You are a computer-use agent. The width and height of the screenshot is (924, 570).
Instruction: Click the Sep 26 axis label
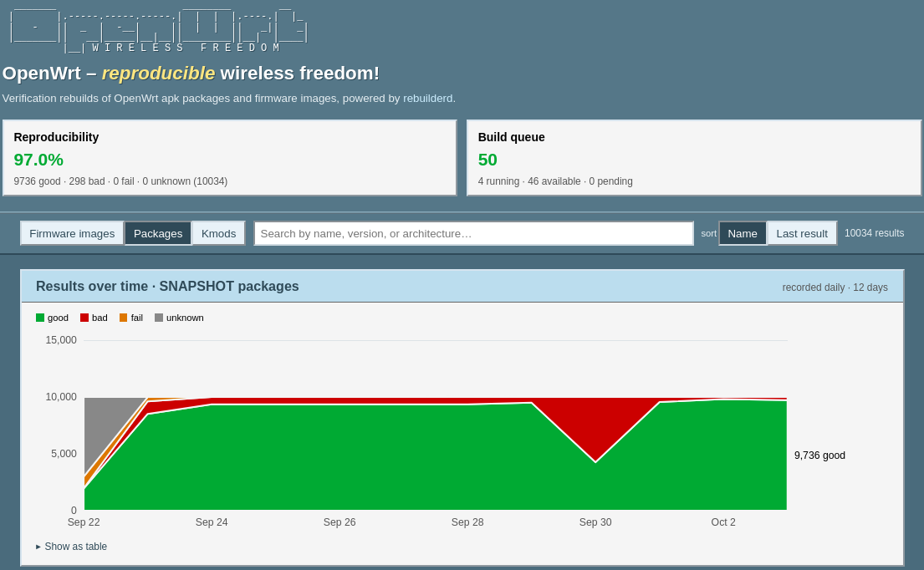pos(339,522)
